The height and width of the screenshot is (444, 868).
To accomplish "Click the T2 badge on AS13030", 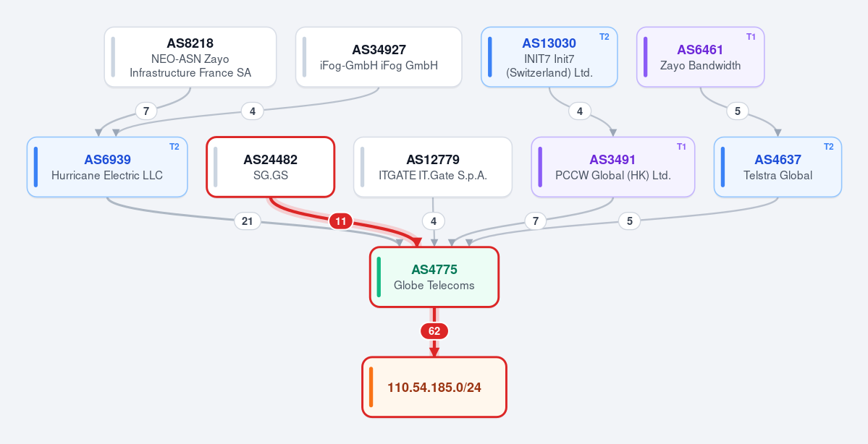I will 604,37.
